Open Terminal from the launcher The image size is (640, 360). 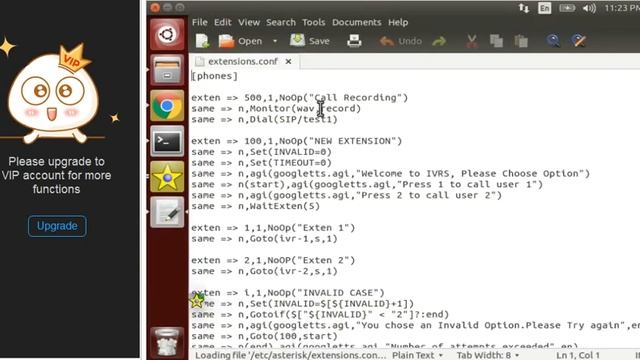coord(167,141)
